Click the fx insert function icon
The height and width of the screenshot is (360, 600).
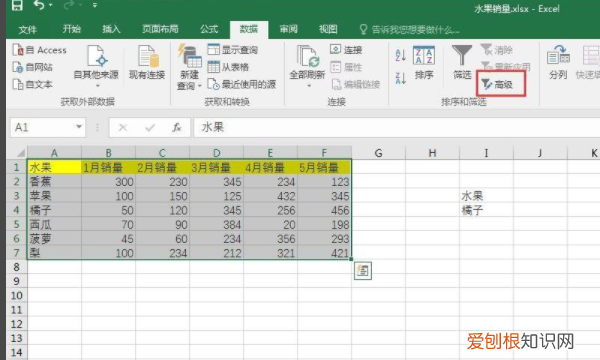point(176,127)
